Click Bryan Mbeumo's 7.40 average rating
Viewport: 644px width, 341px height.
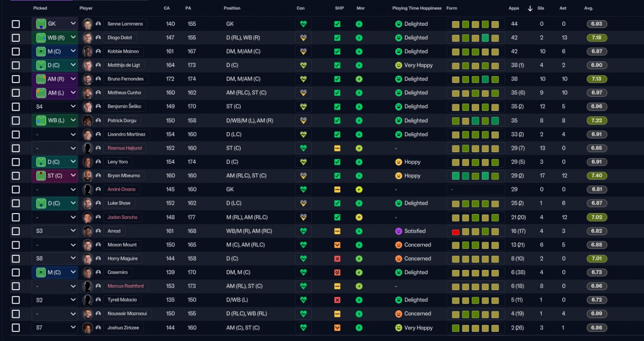click(597, 176)
